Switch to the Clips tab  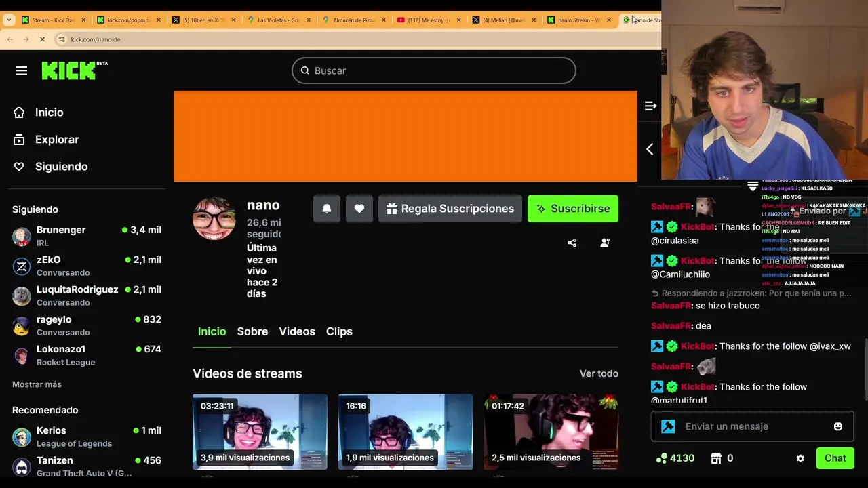coord(339,331)
